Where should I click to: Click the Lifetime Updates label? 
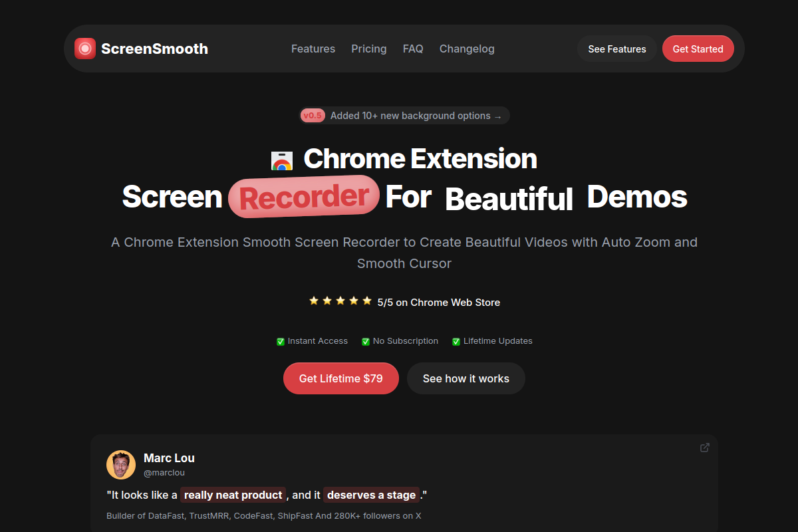pos(498,340)
